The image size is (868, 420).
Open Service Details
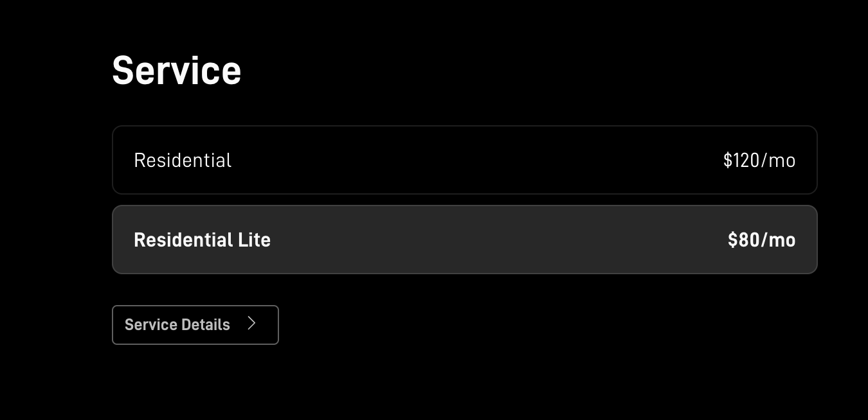point(195,325)
